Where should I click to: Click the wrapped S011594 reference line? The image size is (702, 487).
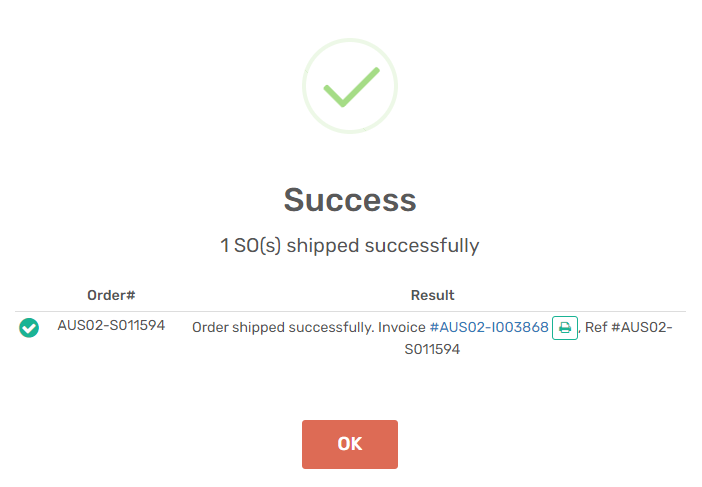pos(432,349)
